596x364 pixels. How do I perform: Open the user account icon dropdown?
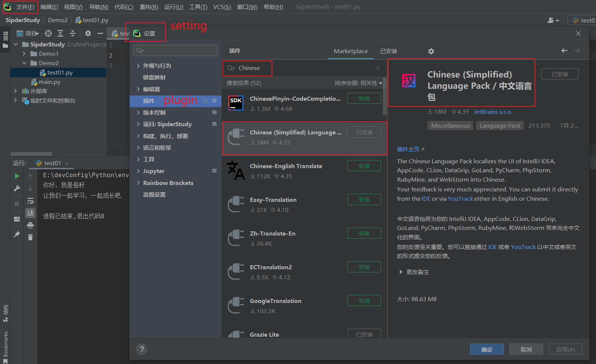click(x=553, y=20)
